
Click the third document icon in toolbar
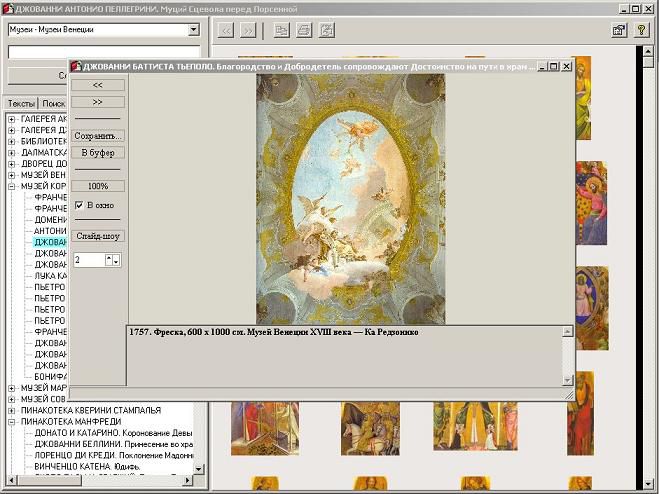pos(326,30)
